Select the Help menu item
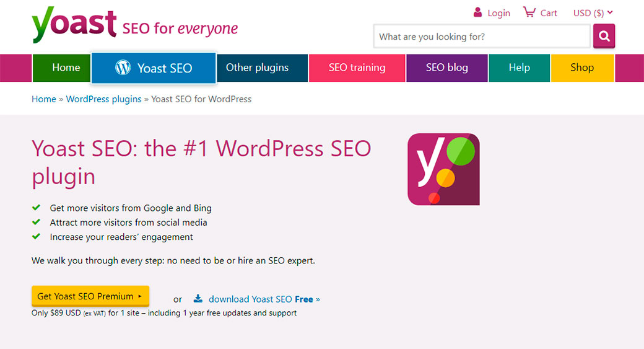The height and width of the screenshot is (349, 644). tap(519, 68)
